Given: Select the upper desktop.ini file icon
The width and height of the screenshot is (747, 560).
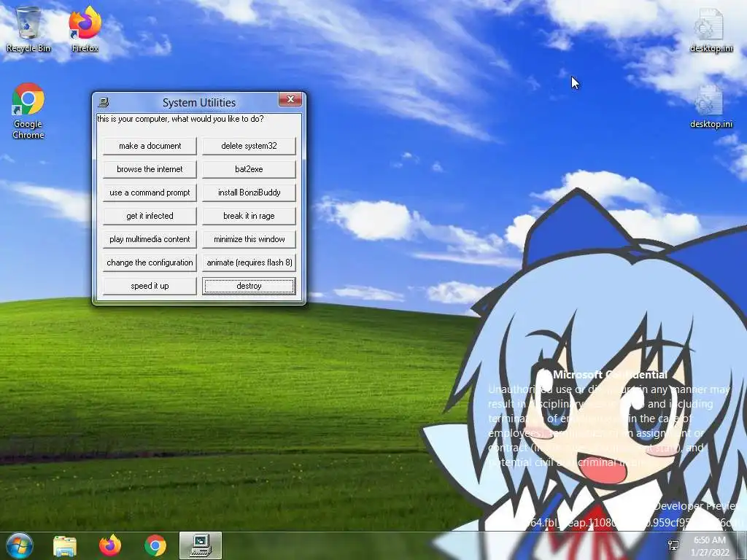Looking at the screenshot, I should click(711, 29).
